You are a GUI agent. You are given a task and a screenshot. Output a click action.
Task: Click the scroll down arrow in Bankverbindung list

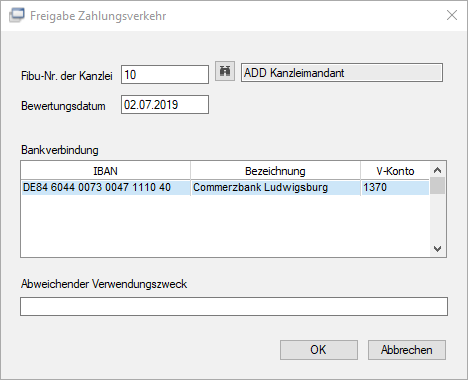click(x=438, y=249)
